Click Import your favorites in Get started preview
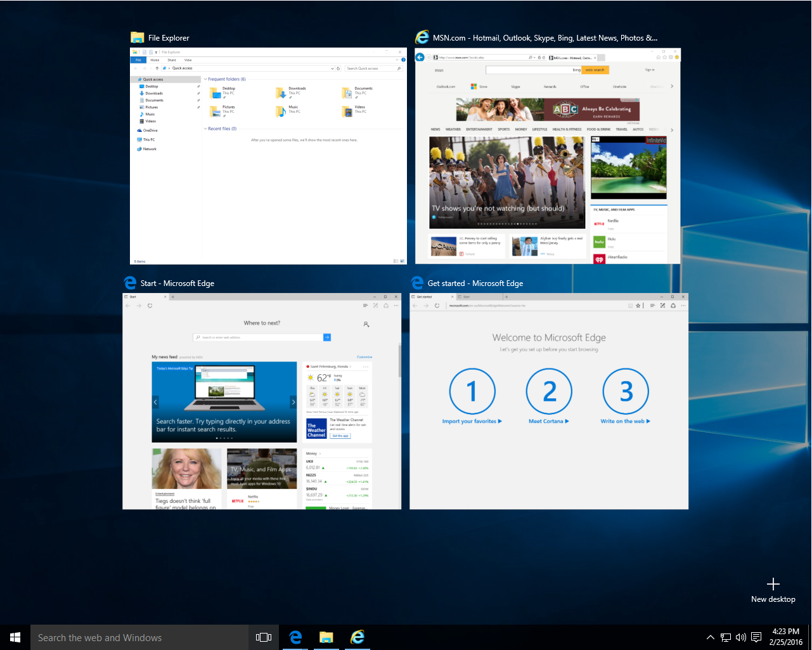This screenshot has height=650, width=812. point(472,421)
